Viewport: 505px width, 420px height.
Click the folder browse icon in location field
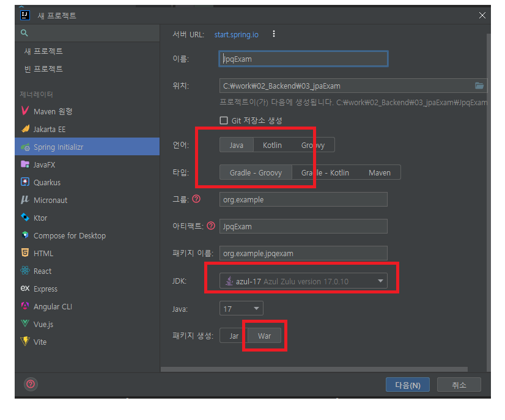point(479,86)
